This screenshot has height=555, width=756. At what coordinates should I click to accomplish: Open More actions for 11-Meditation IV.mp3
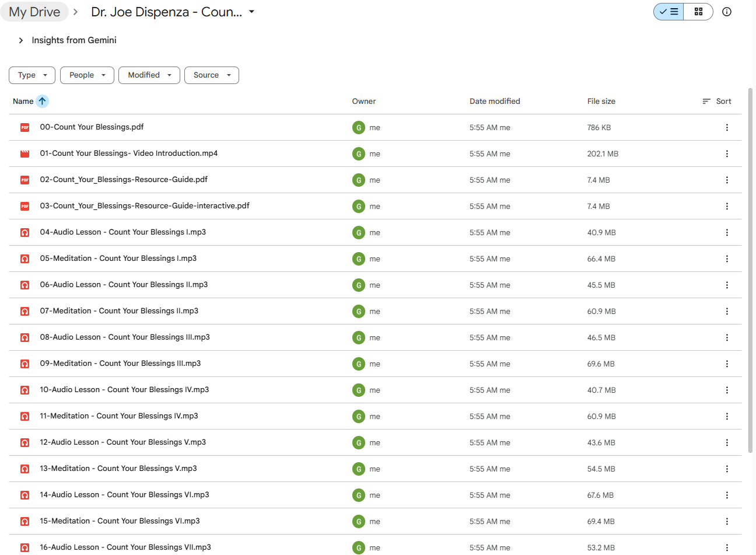point(727,416)
